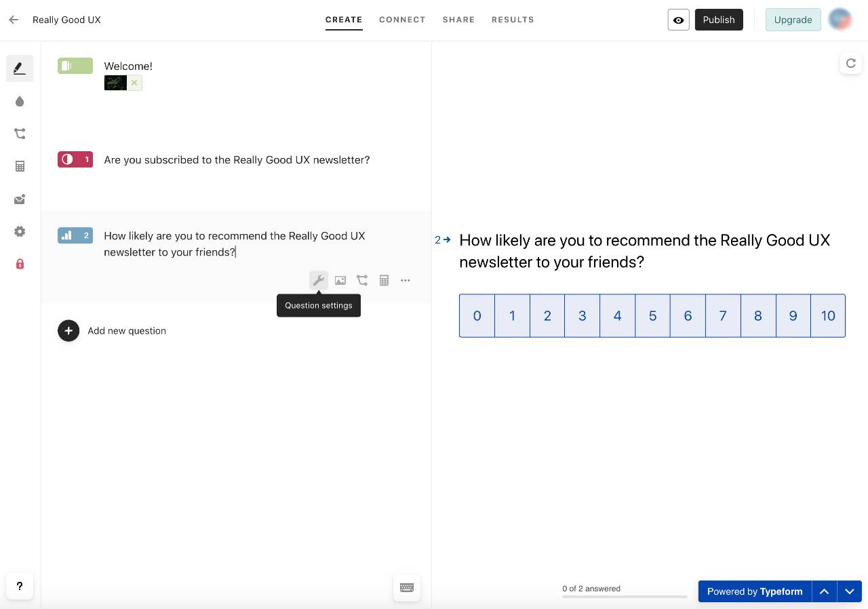Go back using the left arrow icon
This screenshot has height=609, width=868.
tap(14, 20)
